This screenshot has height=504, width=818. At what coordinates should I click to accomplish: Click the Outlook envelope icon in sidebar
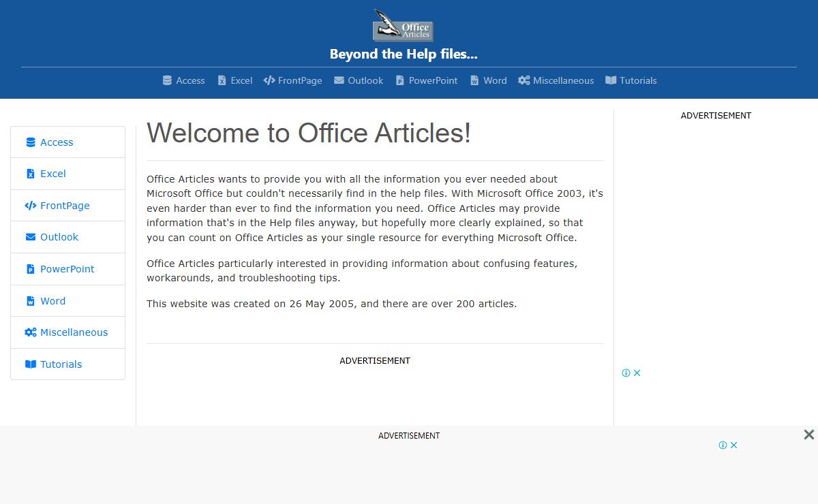30,237
